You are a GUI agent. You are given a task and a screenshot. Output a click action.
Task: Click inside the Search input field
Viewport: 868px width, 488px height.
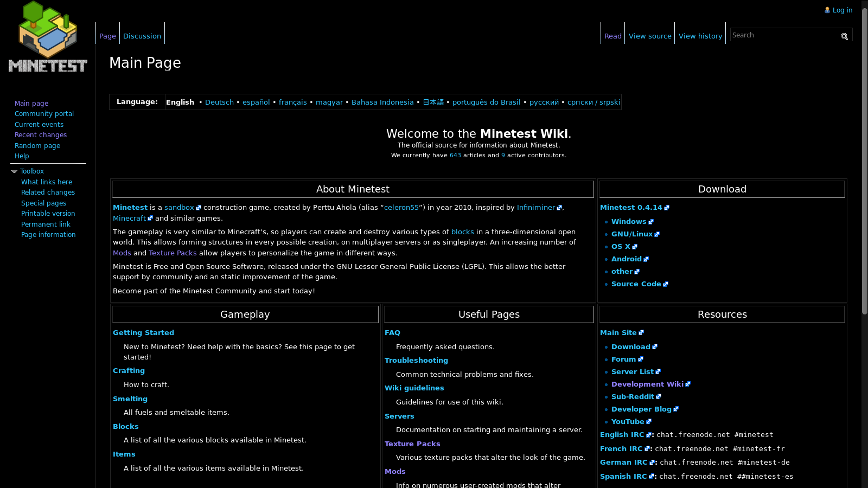click(781, 35)
